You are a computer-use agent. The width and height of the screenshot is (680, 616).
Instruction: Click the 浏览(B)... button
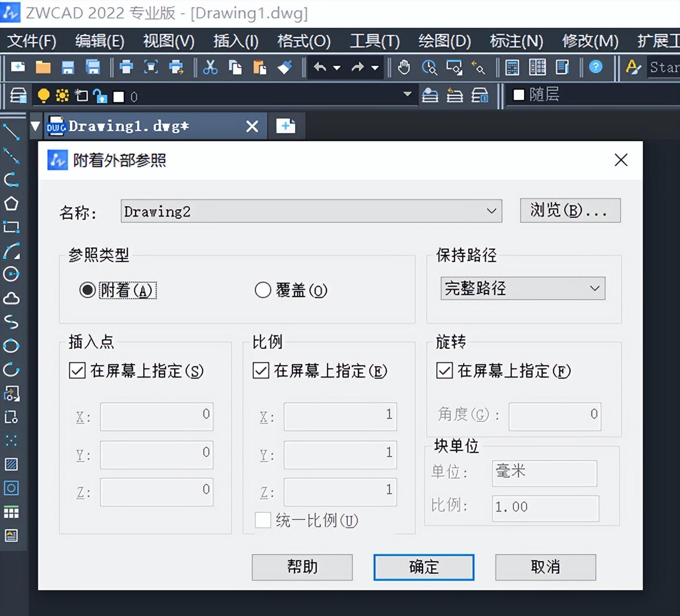pyautogui.click(x=570, y=210)
